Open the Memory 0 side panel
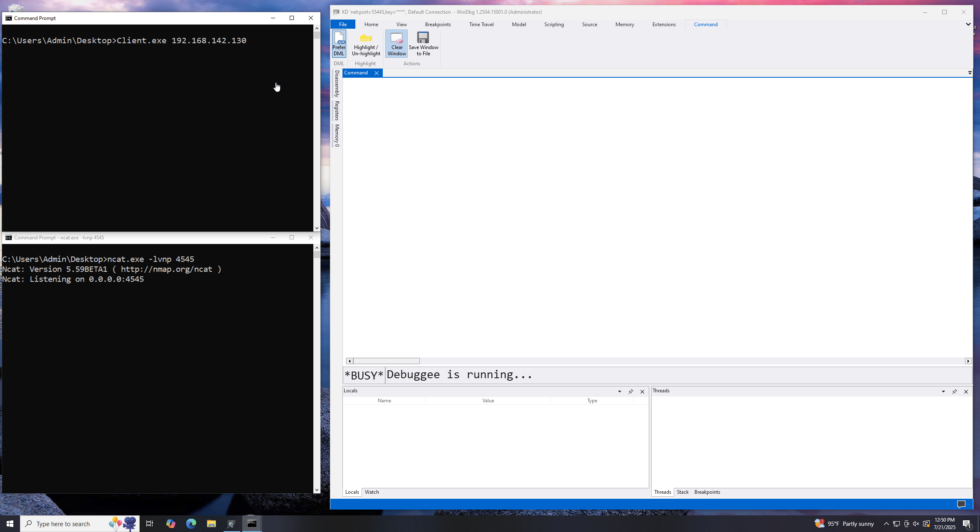The height and width of the screenshot is (532, 980). pos(337,135)
